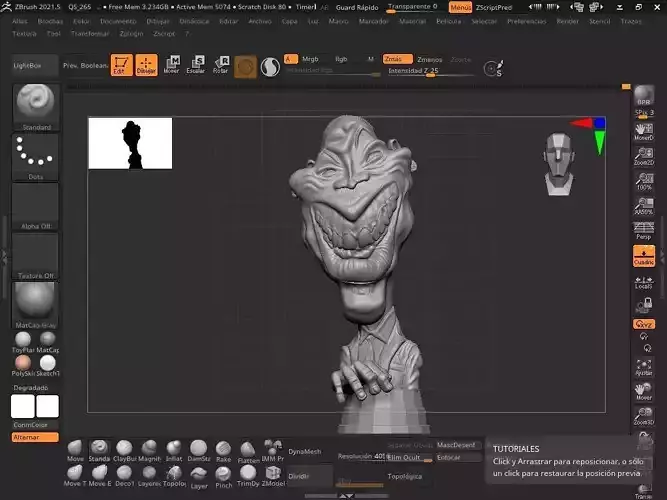Toggle Local5 symmetry button
This screenshot has width=667, height=500.
(x=644, y=282)
